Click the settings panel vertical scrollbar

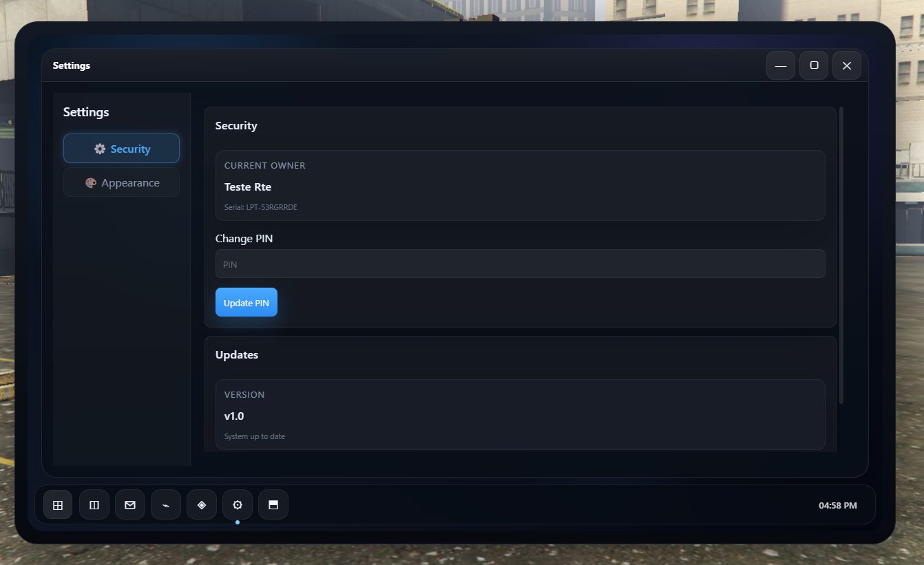click(x=841, y=255)
